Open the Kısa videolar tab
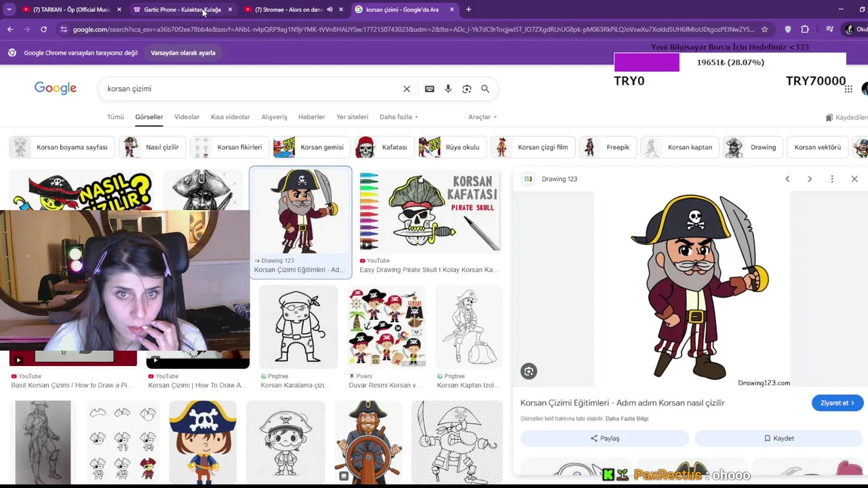 (231, 117)
